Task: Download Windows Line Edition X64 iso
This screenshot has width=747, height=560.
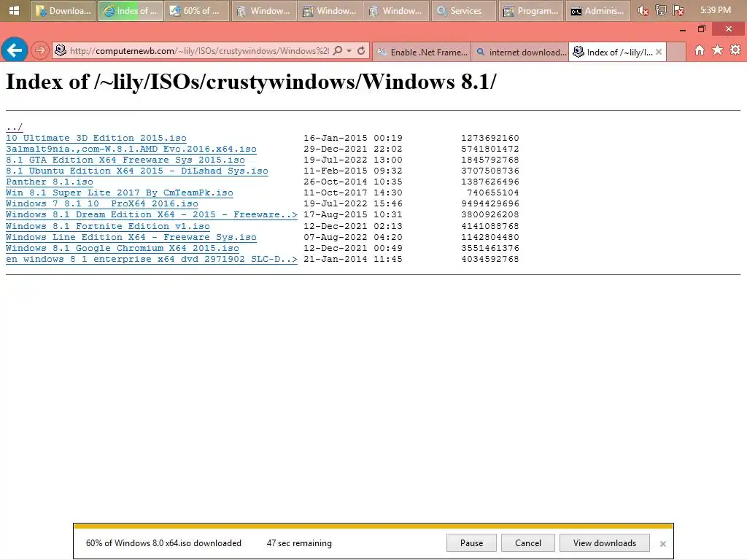Action: click(131, 237)
